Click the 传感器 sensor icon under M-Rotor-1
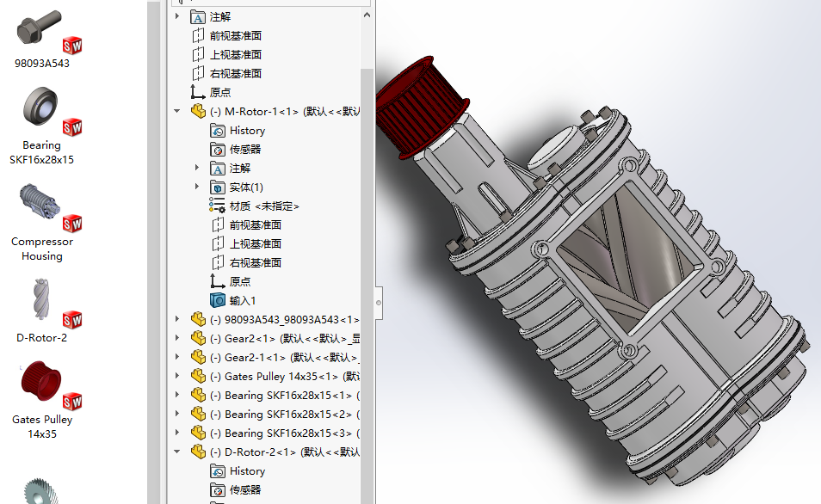The width and height of the screenshot is (821, 504). click(x=218, y=149)
